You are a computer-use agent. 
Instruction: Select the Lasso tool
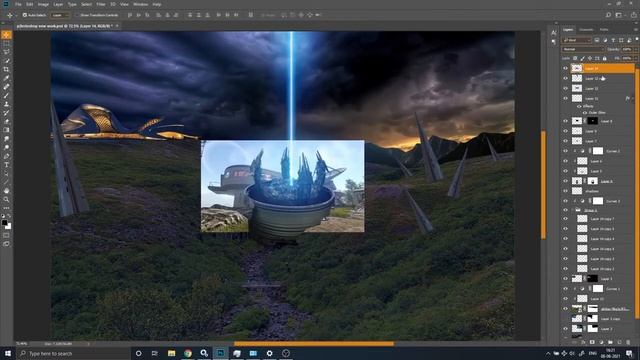(6, 52)
